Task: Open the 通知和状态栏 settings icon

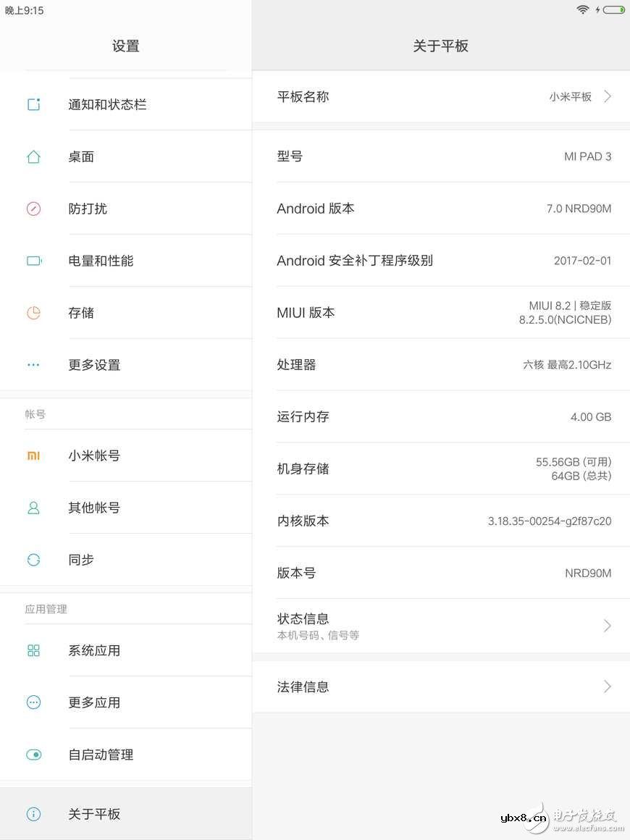Action: (x=33, y=104)
